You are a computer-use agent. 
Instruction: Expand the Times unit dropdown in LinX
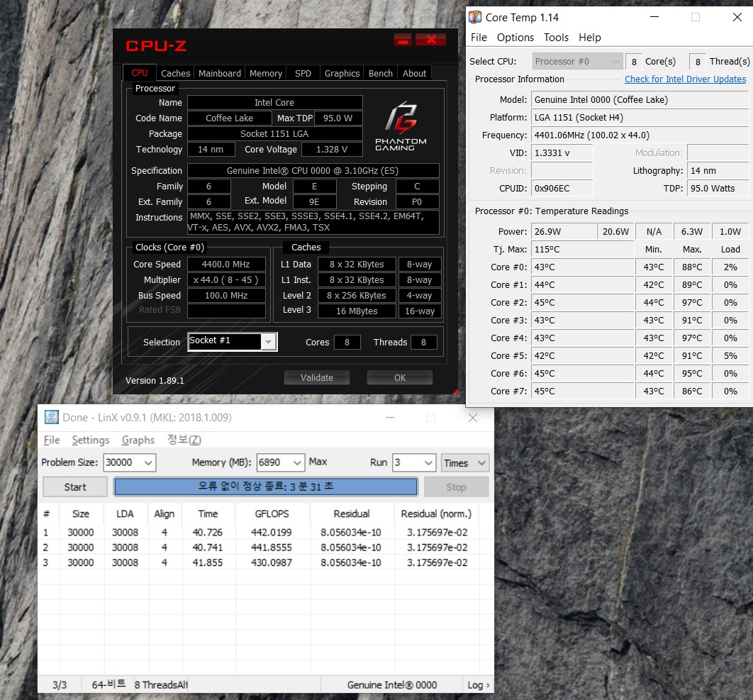click(465, 462)
